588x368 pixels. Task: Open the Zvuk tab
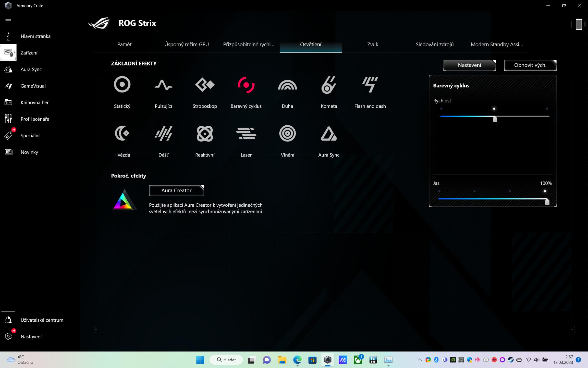(372, 44)
